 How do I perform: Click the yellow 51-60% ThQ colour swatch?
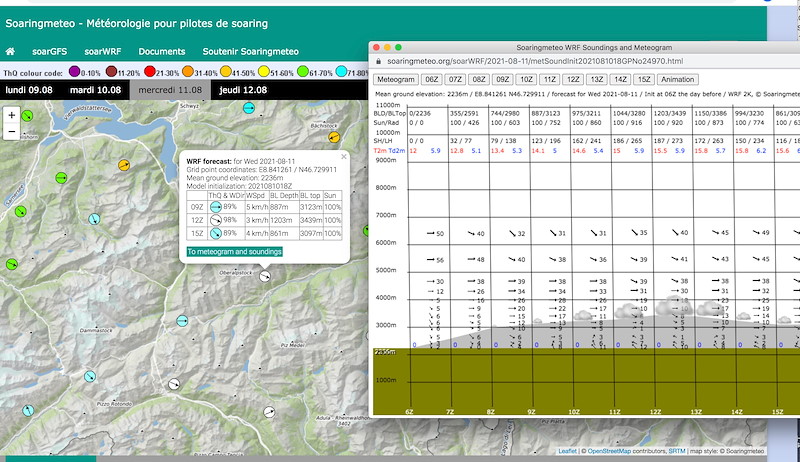(264, 71)
